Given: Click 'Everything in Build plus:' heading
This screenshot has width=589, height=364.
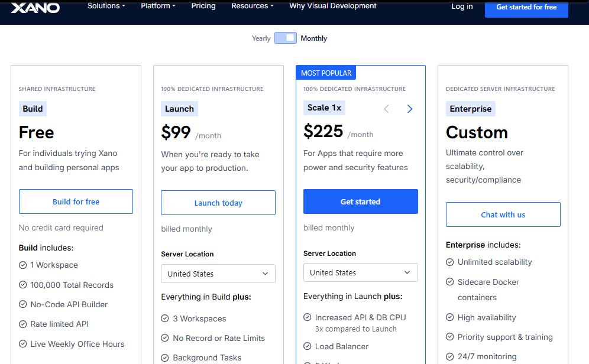Looking at the screenshot, I should coord(206,297).
